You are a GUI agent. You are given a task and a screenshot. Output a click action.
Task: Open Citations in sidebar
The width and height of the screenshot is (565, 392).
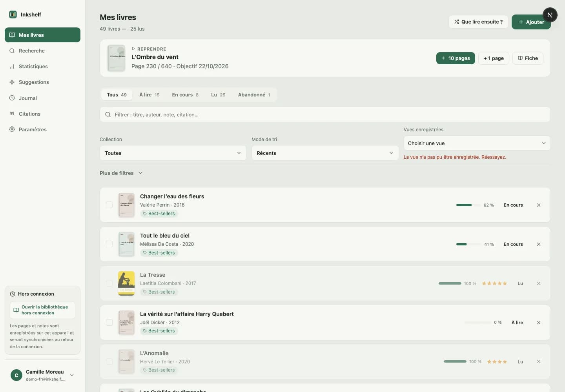point(42,114)
